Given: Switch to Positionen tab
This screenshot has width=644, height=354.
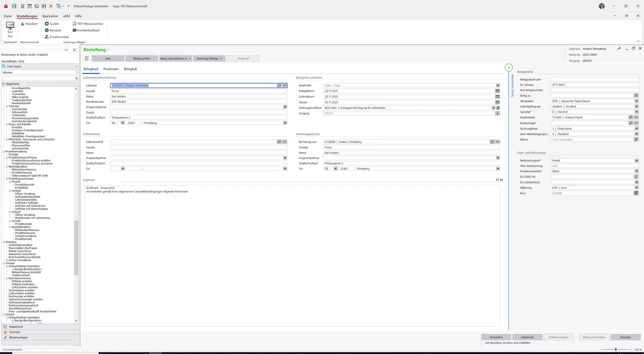Looking at the screenshot, I should 111,69.
